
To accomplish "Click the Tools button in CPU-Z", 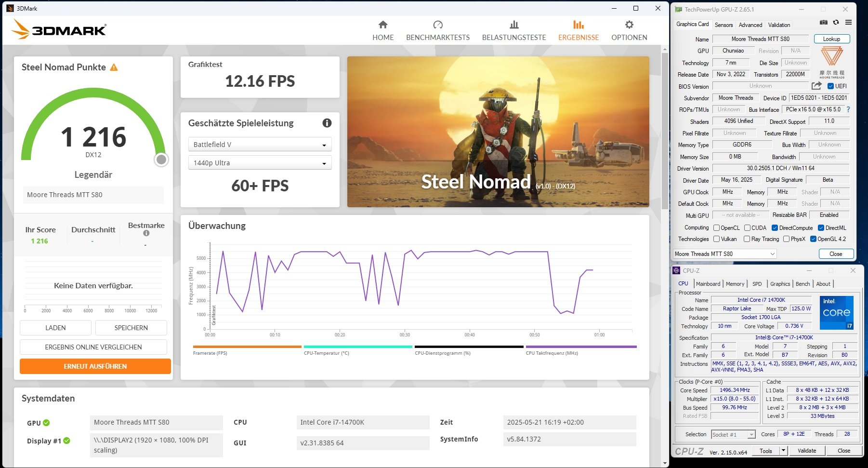I will pyautogui.click(x=766, y=451).
